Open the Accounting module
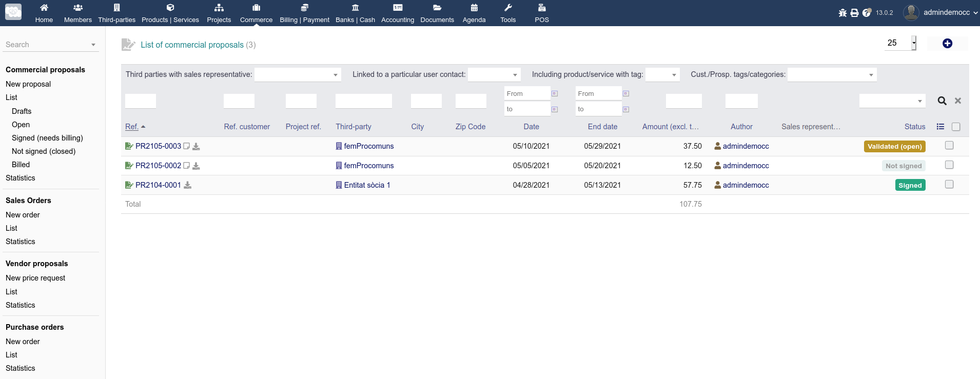The width and height of the screenshot is (980, 379). (x=398, y=13)
